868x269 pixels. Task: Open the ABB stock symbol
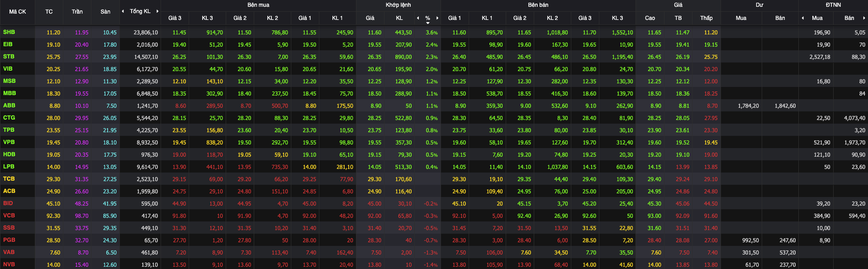pos(9,106)
